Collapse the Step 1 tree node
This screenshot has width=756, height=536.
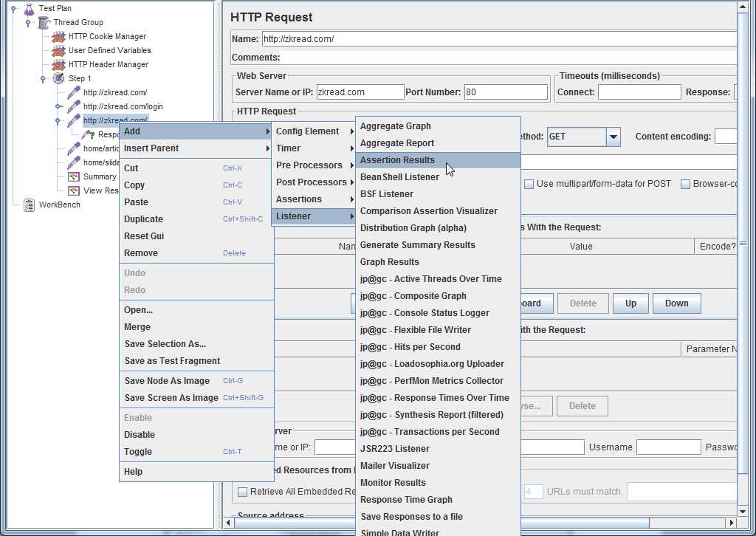tap(43, 79)
